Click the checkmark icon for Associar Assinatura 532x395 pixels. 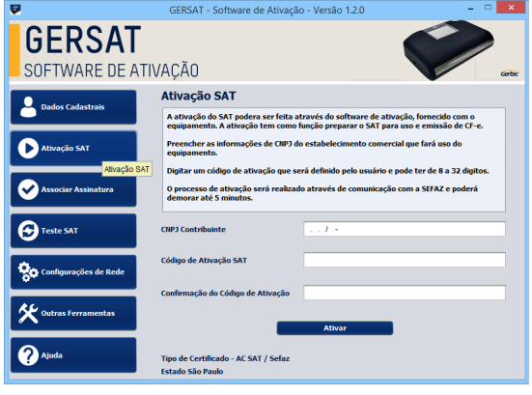[28, 189]
